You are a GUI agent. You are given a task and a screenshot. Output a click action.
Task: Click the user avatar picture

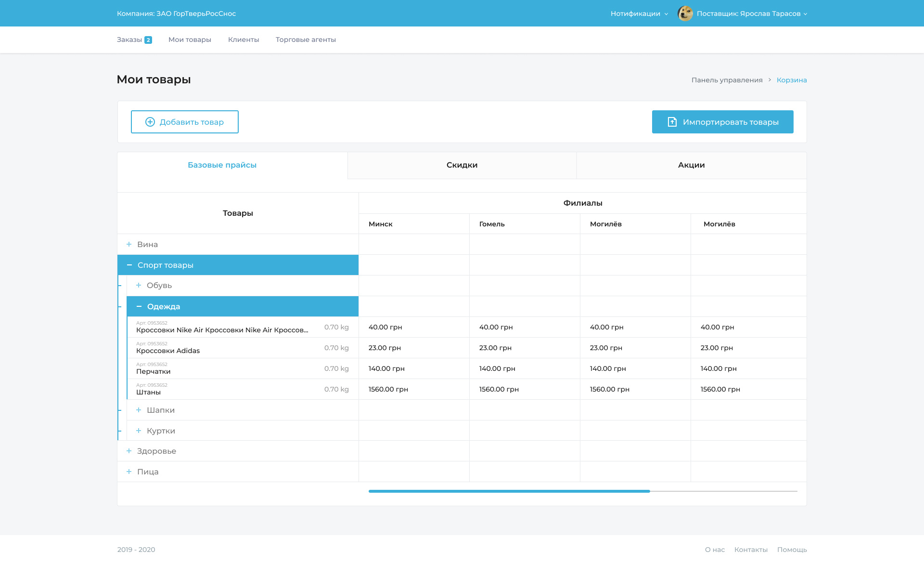pos(685,13)
